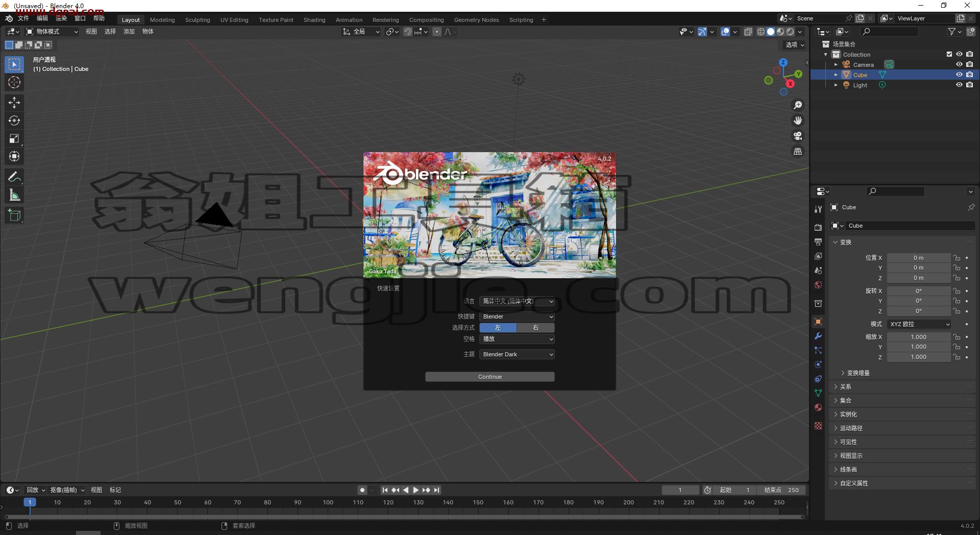Viewport: 980px width, 535px height.
Task: Click the pan view hand icon
Action: coord(797,120)
